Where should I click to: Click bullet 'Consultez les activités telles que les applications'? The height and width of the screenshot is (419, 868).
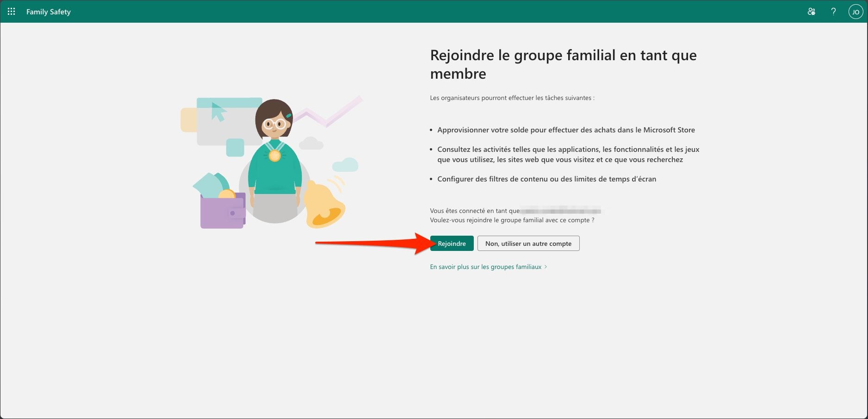click(568, 154)
